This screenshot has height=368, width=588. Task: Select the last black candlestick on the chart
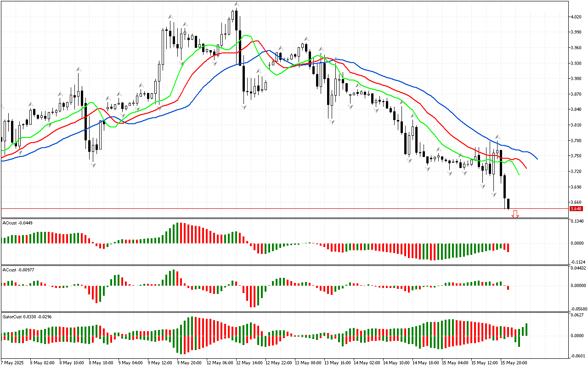508,204
